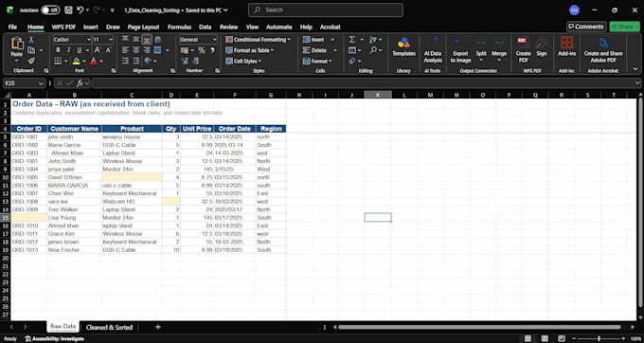The image size is (644, 343).
Task: Open the font size 11 dropdown
Action: click(x=111, y=40)
